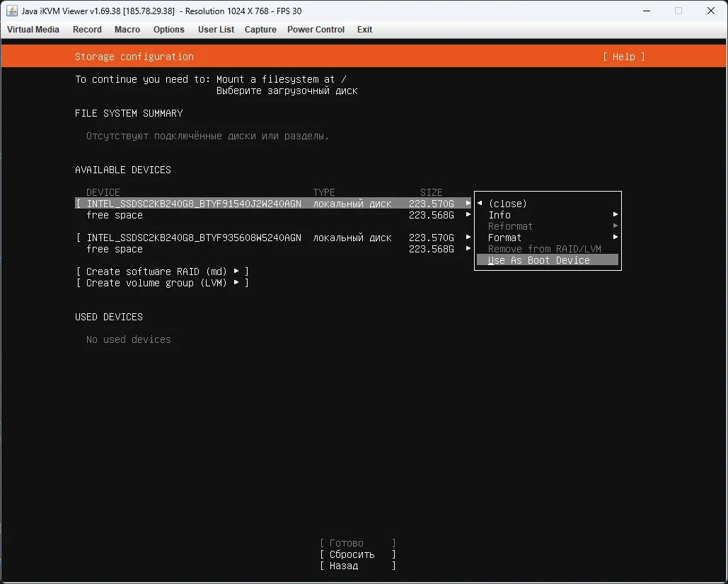Open the Virtual Media menu
728x584 pixels.
(33, 30)
